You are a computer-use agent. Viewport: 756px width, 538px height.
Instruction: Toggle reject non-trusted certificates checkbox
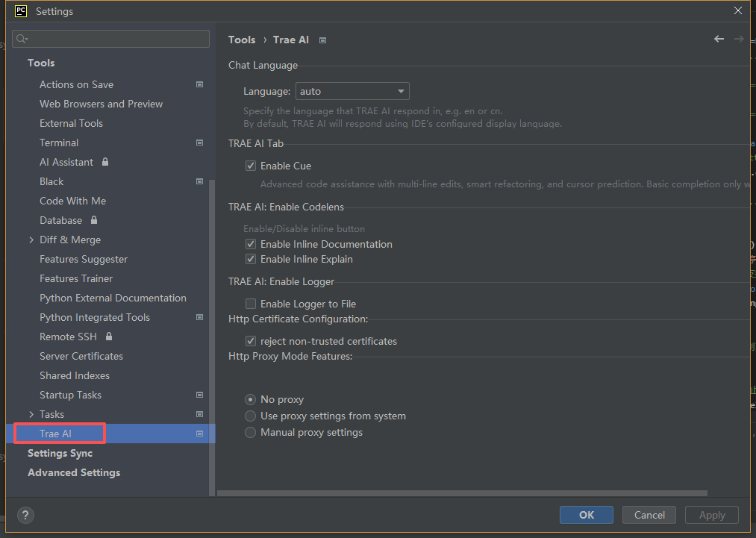pyautogui.click(x=251, y=341)
